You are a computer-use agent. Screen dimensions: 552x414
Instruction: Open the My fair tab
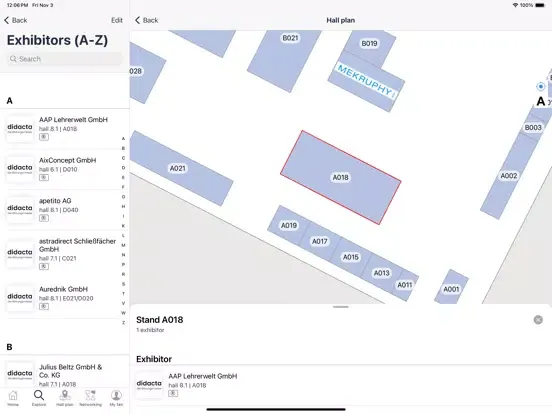coord(116,398)
